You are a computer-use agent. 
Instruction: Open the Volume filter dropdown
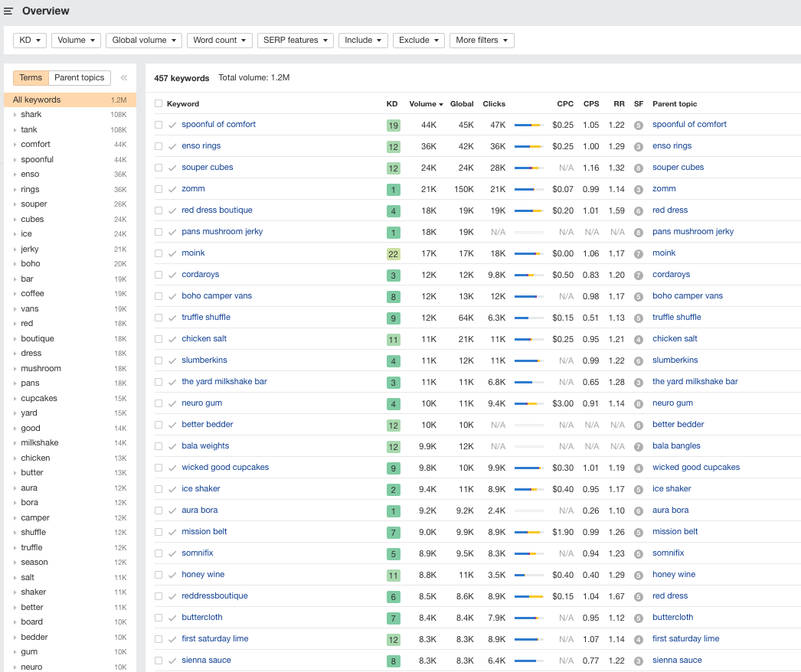(76, 41)
